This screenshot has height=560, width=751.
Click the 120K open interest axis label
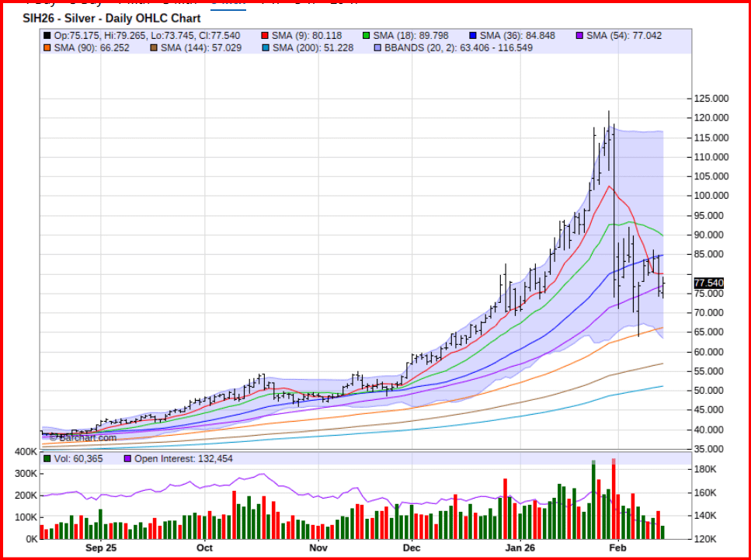click(705, 539)
